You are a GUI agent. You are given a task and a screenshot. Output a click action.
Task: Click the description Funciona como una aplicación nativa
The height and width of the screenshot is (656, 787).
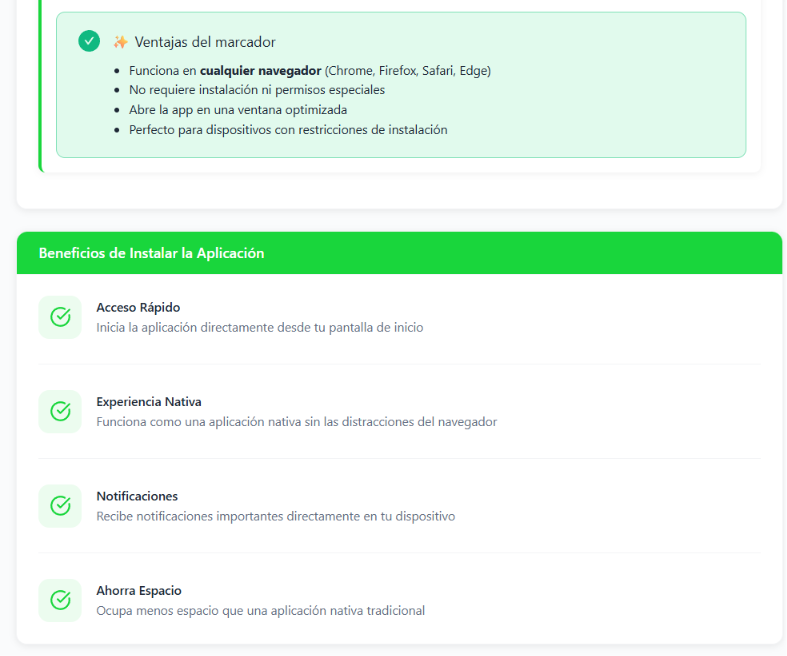[x=297, y=422]
